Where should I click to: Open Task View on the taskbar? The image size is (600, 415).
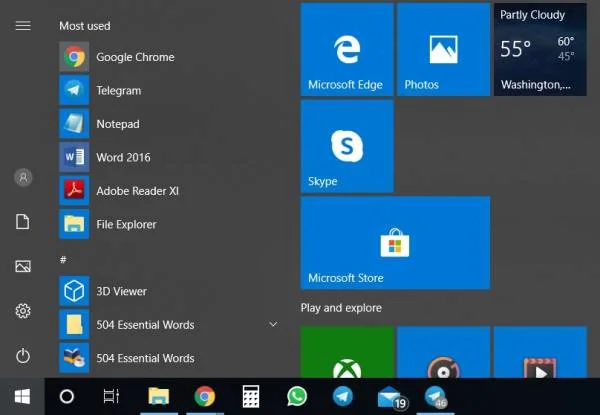pyautogui.click(x=111, y=396)
